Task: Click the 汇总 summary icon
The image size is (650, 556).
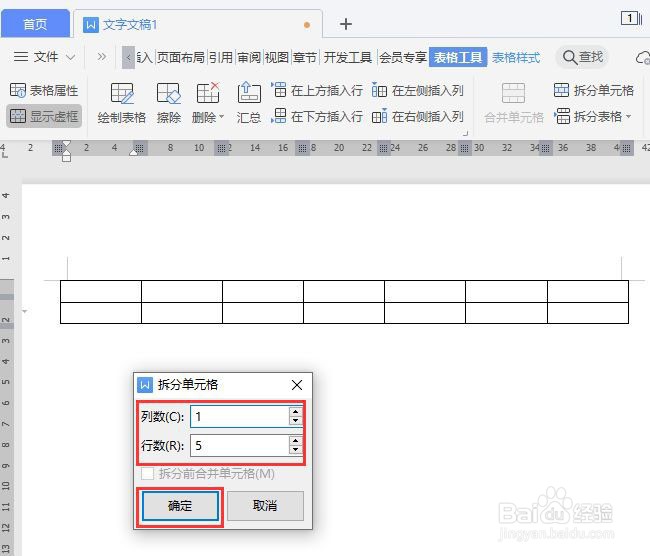Action: [249, 104]
